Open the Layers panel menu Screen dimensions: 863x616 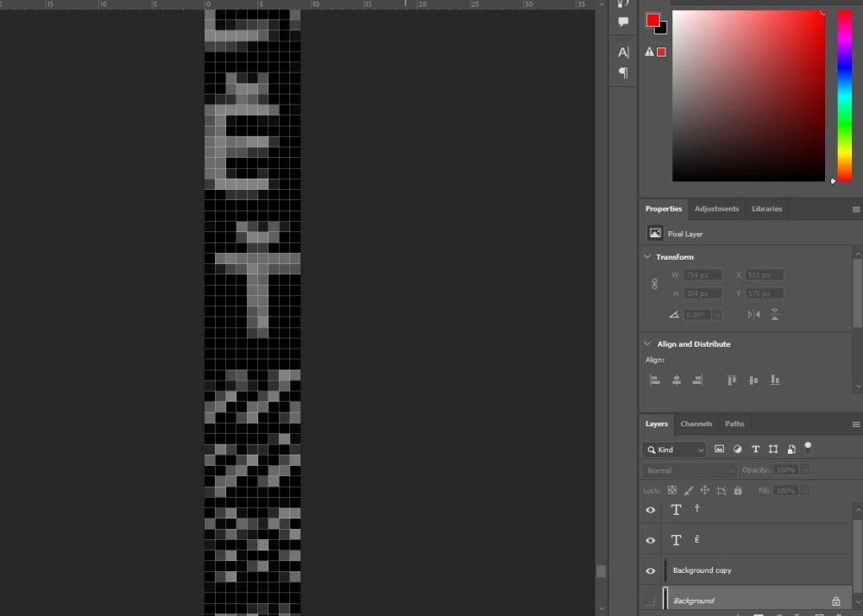[856, 424]
